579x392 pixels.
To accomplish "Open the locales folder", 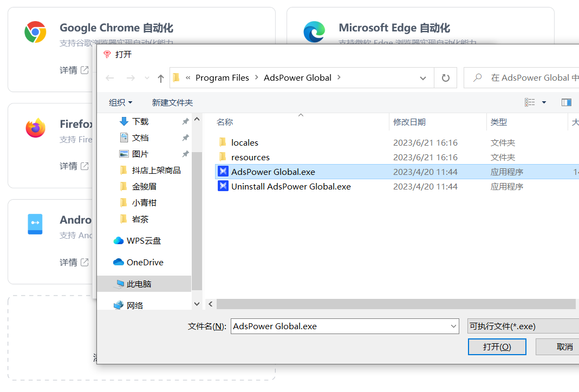I will tap(244, 142).
